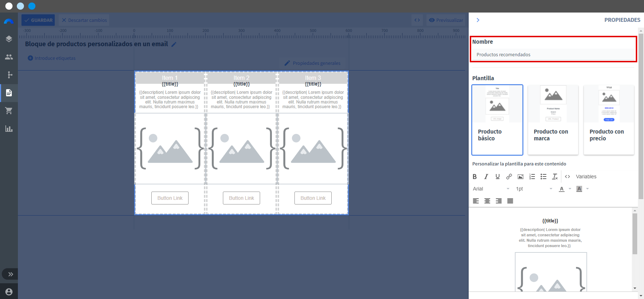The image size is (644, 299).
Task: Align text right
Action: [x=499, y=201]
